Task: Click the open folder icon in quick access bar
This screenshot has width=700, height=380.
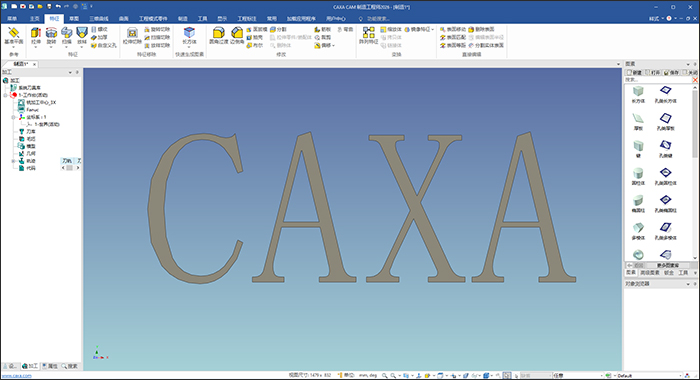Action: (40, 7)
